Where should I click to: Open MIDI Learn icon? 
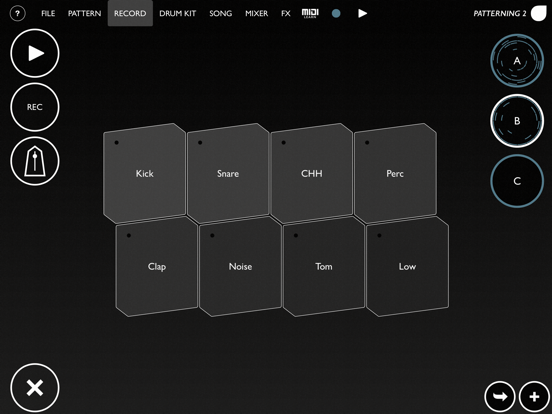(x=310, y=13)
